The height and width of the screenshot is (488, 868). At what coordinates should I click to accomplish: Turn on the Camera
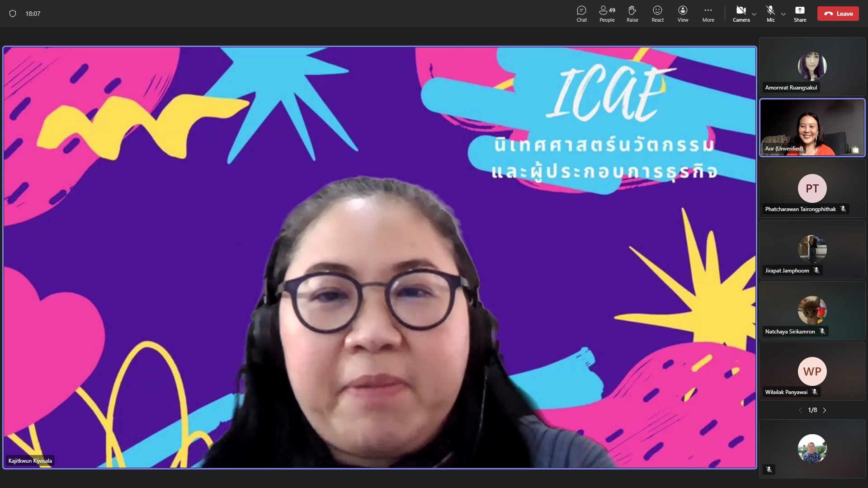click(x=741, y=14)
